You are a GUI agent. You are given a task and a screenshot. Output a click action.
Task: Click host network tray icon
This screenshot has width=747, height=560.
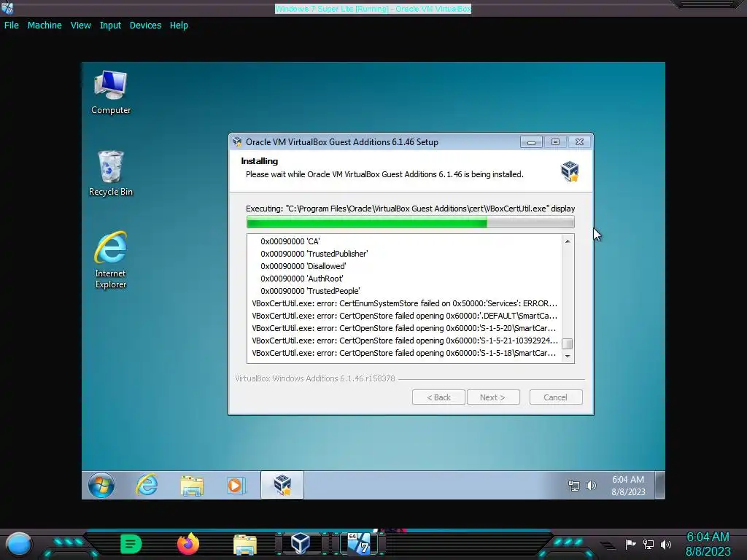coord(649,544)
